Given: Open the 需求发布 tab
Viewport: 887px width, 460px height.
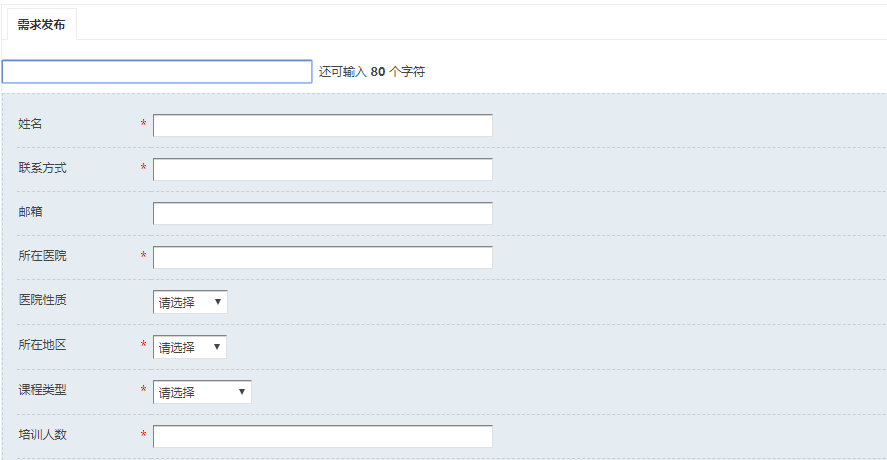Looking at the screenshot, I should tap(41, 24).
